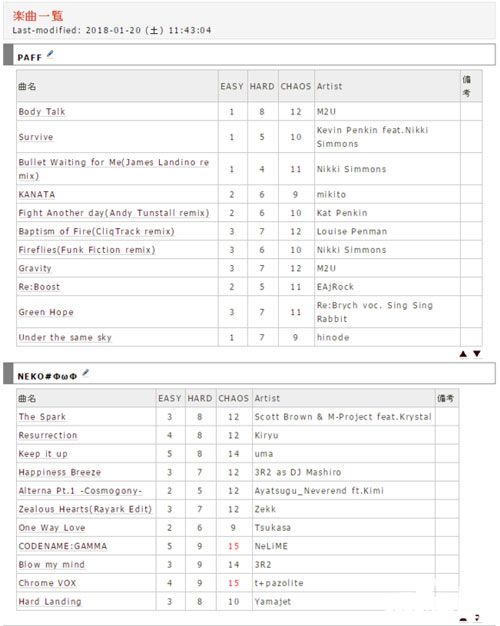Open the Chrome VOX song link

pyautogui.click(x=47, y=583)
